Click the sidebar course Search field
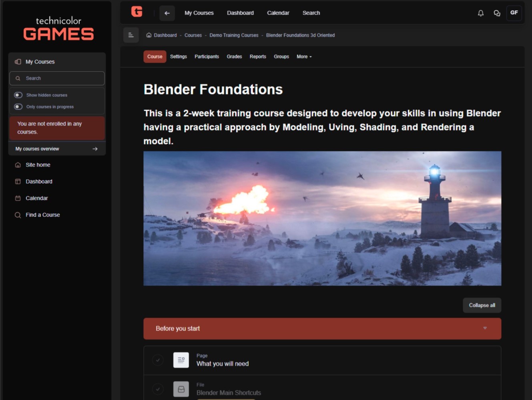The height and width of the screenshot is (400, 532). (57, 78)
